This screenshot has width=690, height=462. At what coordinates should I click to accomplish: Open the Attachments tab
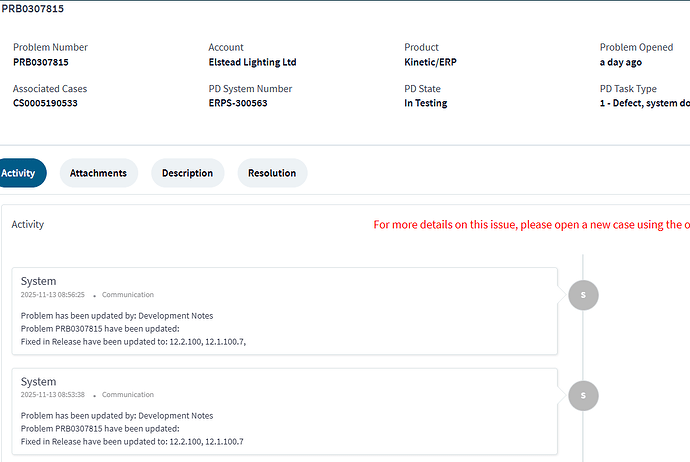98,173
